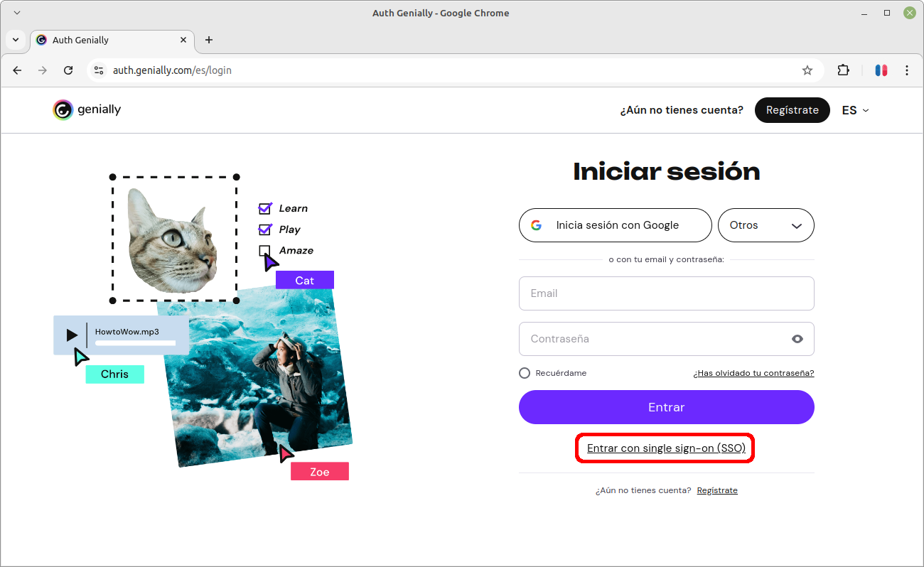924x567 pixels.
Task: Close the Chrome window
Action: pyautogui.click(x=910, y=13)
